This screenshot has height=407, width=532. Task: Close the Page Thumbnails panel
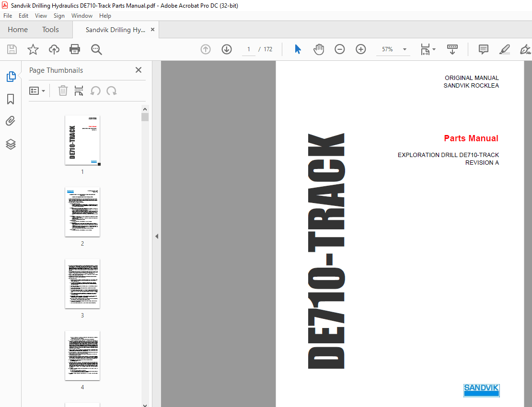pos(139,70)
